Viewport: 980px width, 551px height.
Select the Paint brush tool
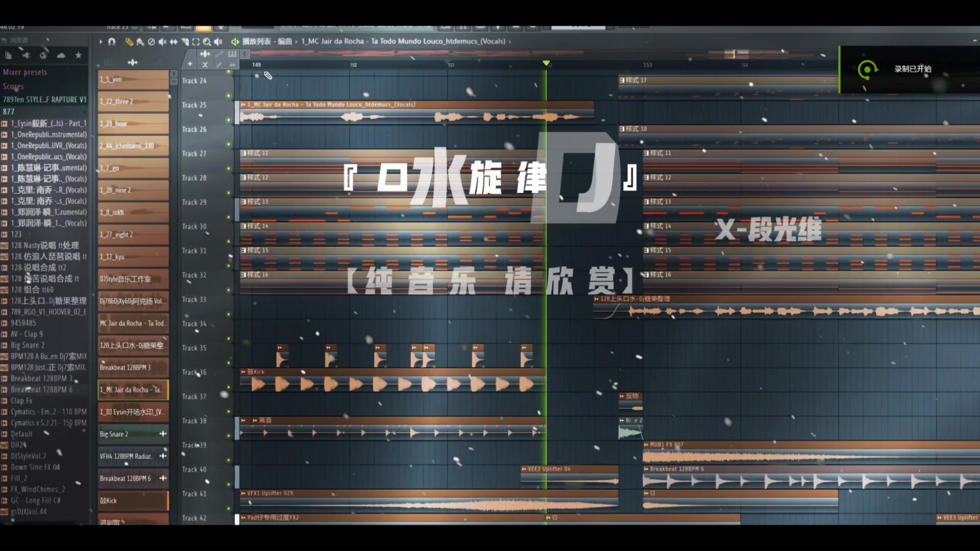140,42
